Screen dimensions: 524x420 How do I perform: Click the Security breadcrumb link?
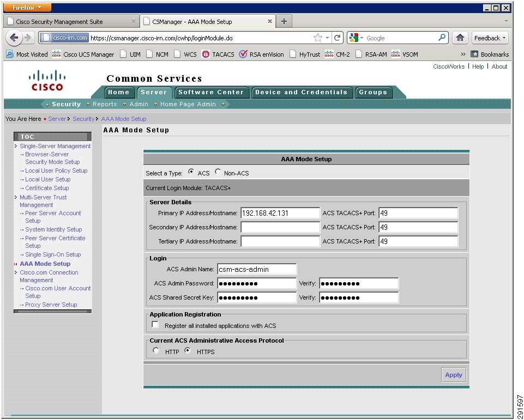83,119
